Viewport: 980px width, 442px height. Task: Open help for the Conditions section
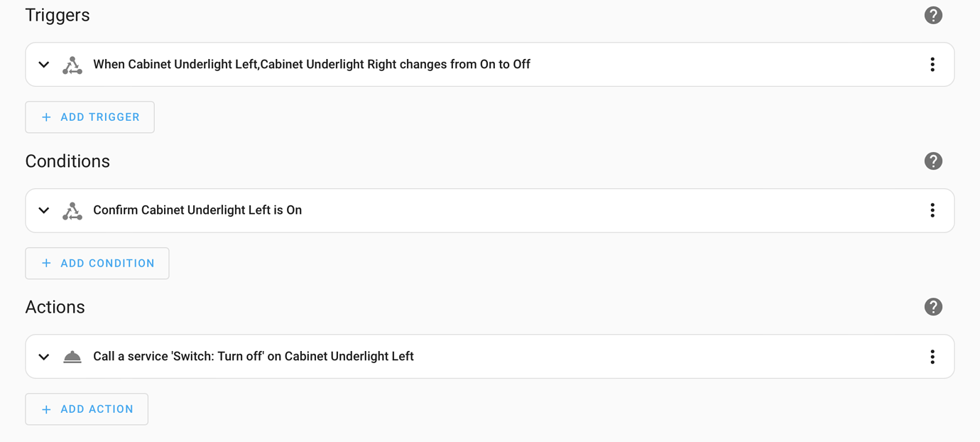coord(933,161)
